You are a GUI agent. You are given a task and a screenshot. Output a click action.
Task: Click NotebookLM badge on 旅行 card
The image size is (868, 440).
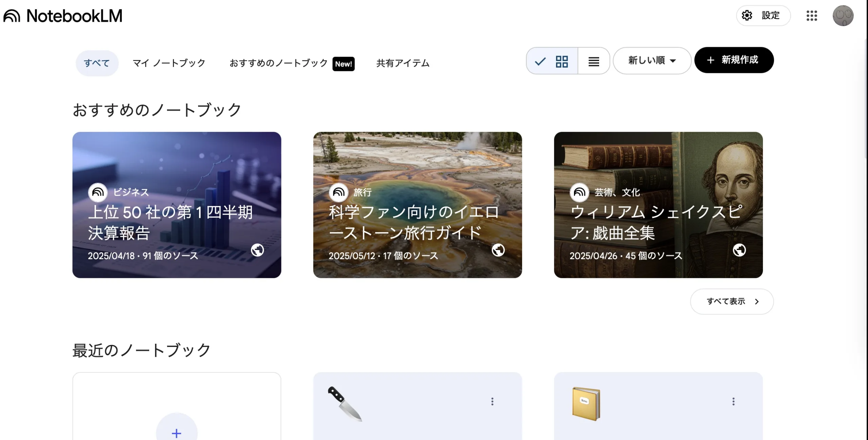pos(339,192)
